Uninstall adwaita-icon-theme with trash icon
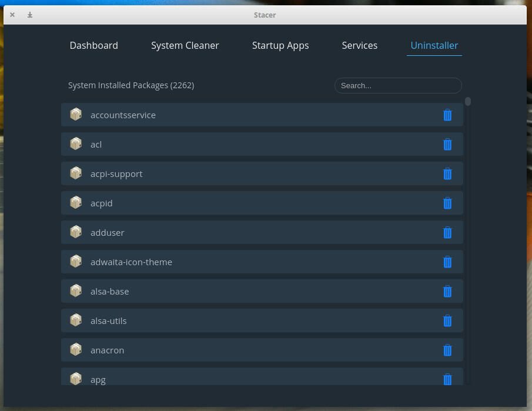This screenshot has width=532, height=411. click(x=447, y=262)
